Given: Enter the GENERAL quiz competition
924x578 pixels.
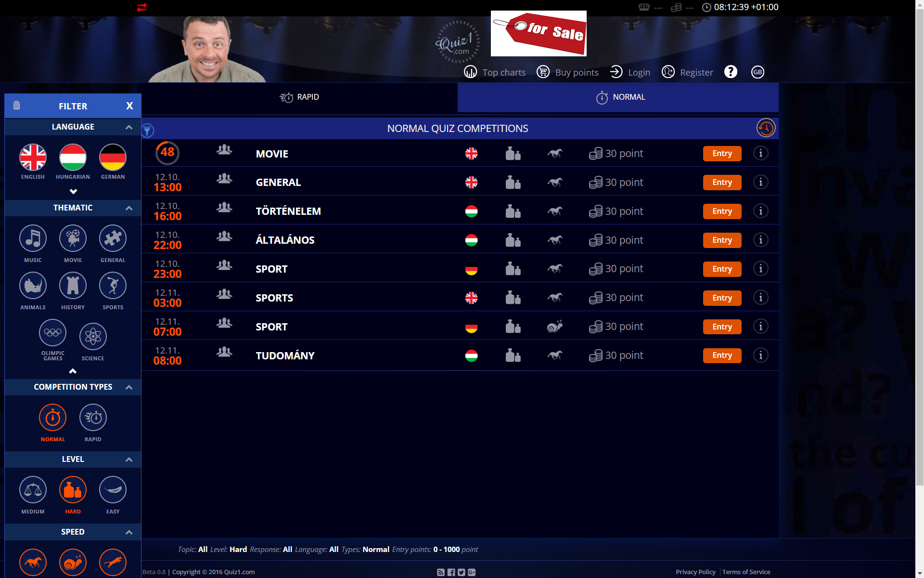Looking at the screenshot, I should click(722, 183).
